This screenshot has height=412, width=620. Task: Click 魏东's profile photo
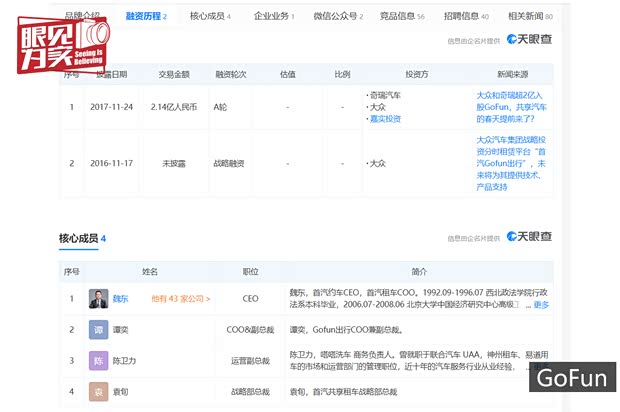click(98, 298)
